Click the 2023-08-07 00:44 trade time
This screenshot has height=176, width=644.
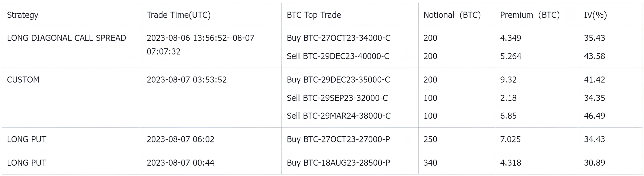pyautogui.click(x=181, y=163)
